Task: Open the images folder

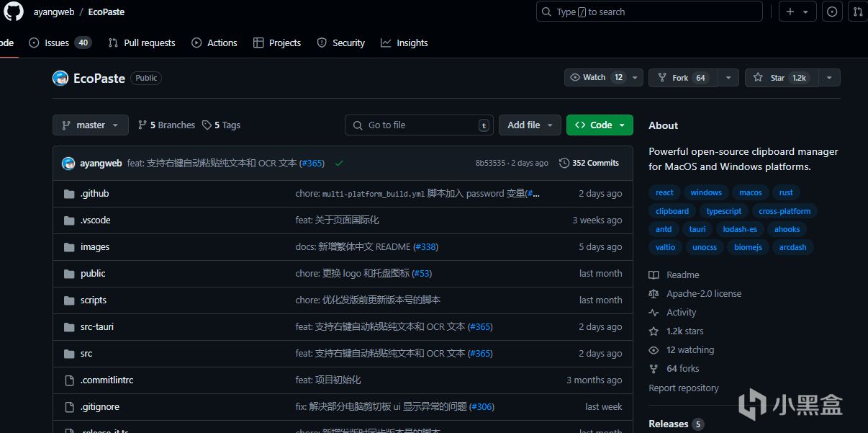Action: point(94,247)
